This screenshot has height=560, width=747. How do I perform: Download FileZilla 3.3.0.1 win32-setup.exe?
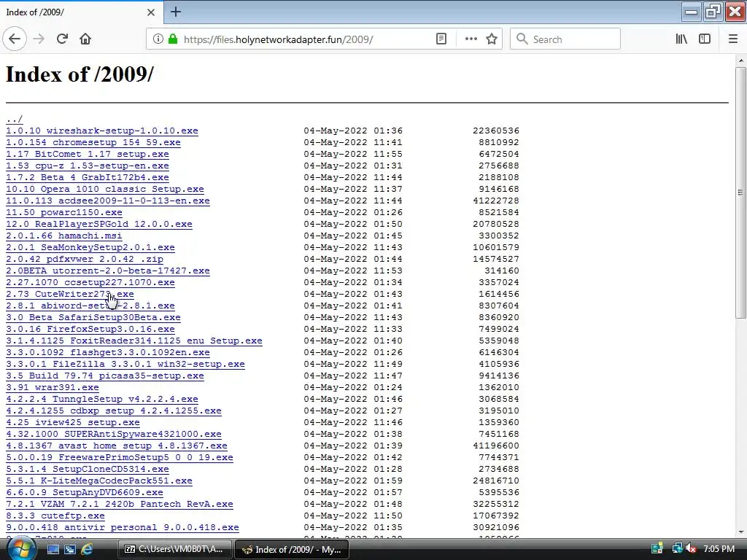(x=125, y=364)
